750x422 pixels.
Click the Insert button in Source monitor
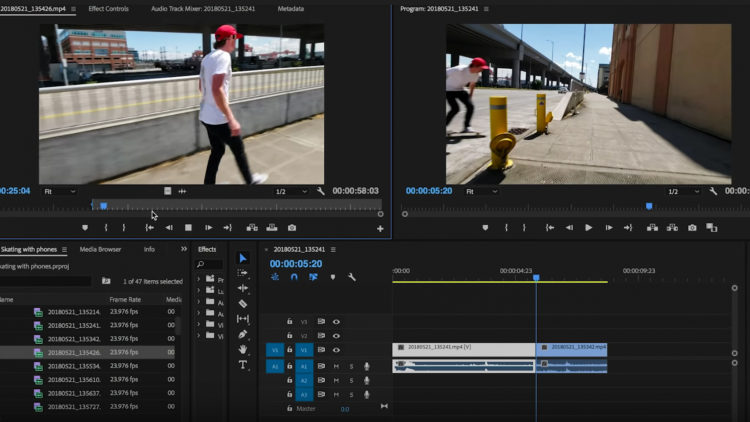tap(251, 228)
